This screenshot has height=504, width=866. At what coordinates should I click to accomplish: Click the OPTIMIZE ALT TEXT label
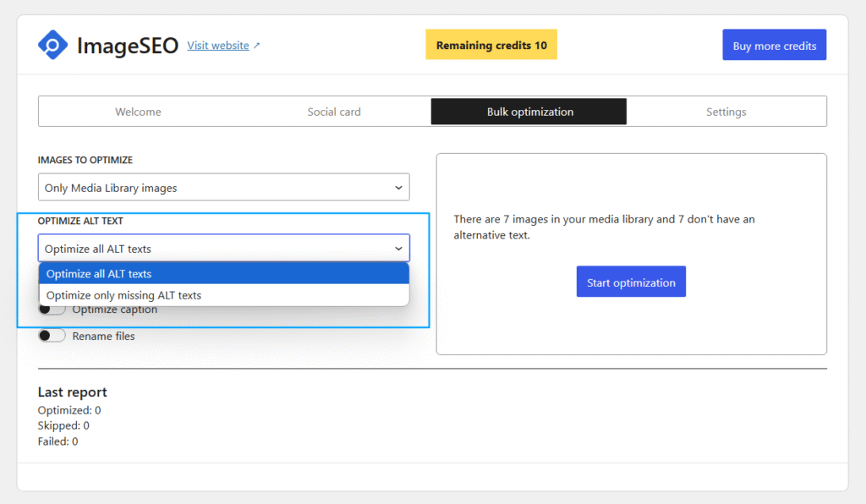point(80,221)
